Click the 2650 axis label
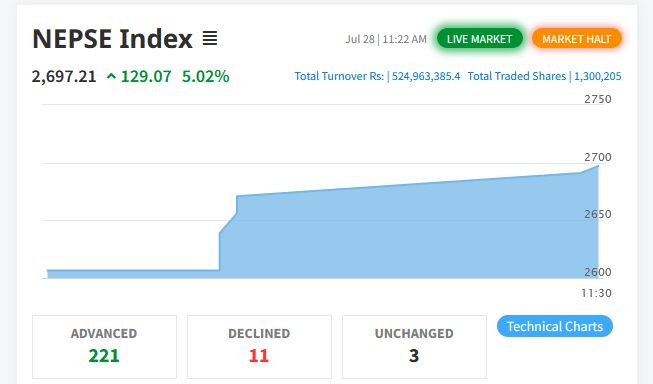This screenshot has height=384, width=653. 598,214
